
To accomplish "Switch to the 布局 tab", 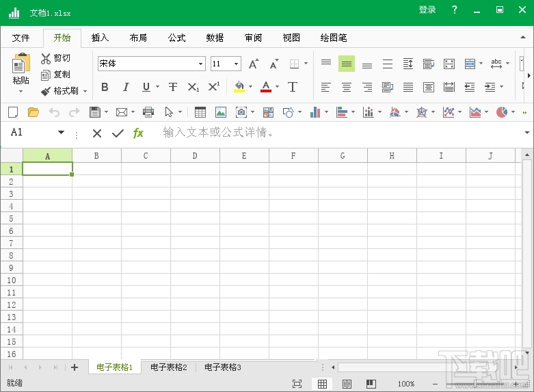I will [138, 38].
